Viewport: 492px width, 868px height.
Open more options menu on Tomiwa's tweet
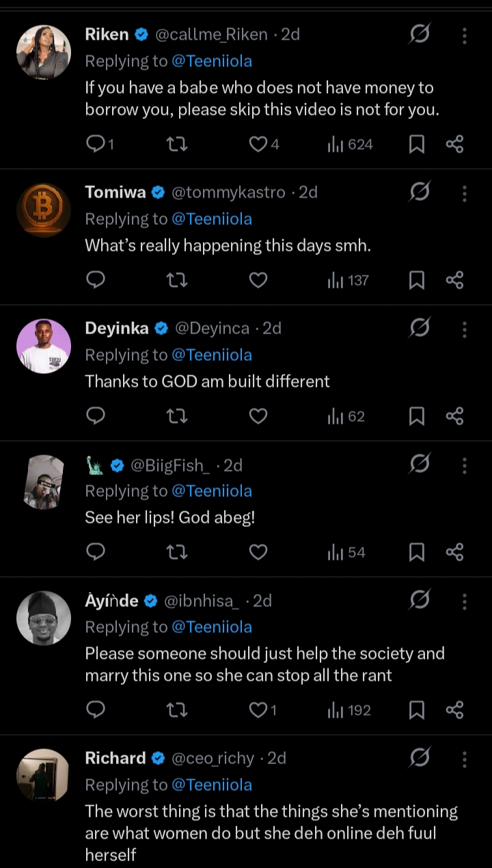point(464,193)
